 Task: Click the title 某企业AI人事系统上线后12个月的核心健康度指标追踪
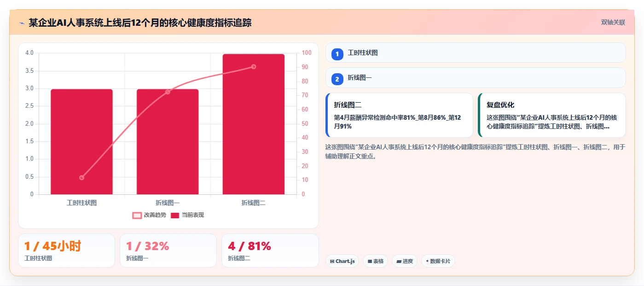coord(140,23)
